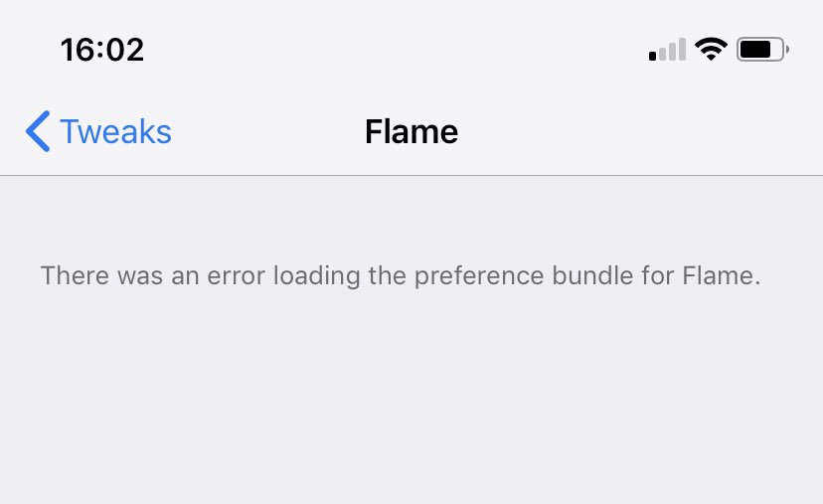Click the minute digits 02 of clock

click(x=125, y=50)
